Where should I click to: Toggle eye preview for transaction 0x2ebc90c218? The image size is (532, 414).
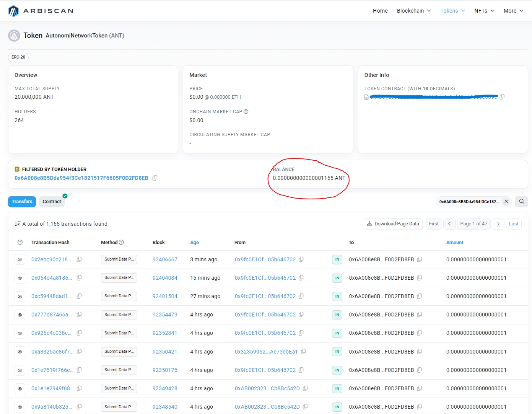click(20, 260)
